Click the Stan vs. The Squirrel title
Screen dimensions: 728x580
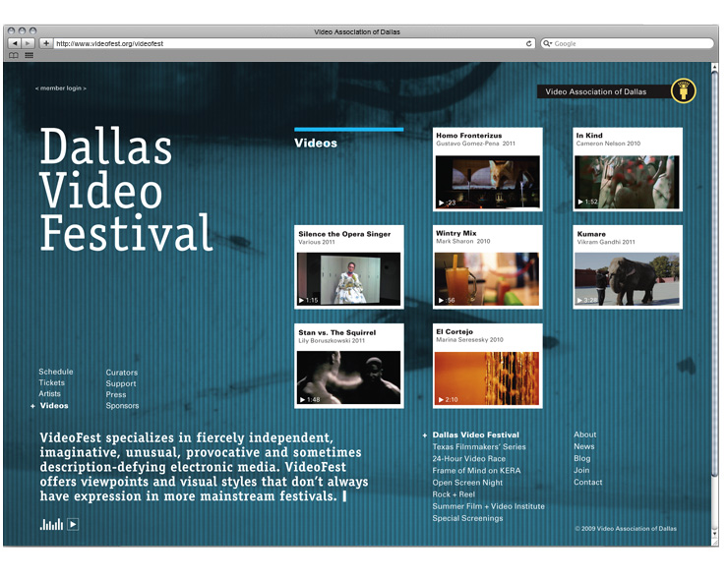[337, 332]
